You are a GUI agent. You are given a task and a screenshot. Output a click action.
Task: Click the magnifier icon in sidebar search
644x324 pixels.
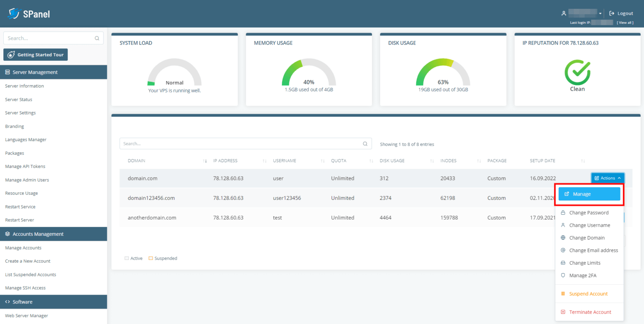97,38
